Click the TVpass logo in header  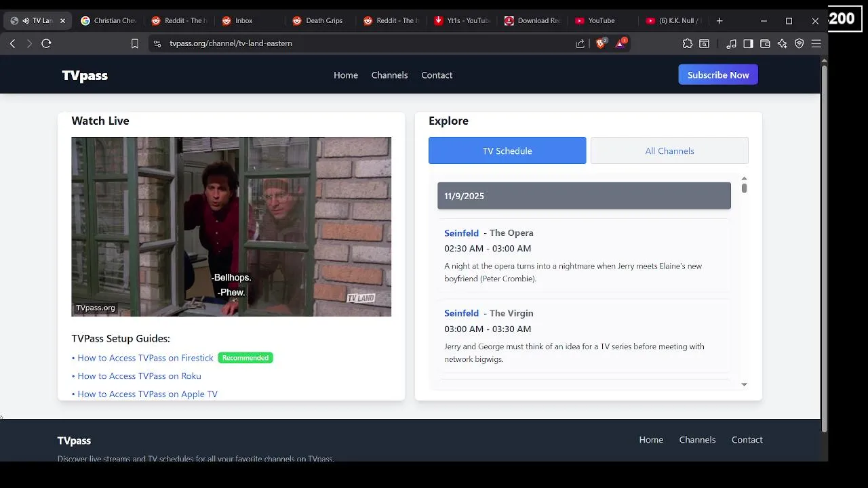pyautogui.click(x=85, y=75)
